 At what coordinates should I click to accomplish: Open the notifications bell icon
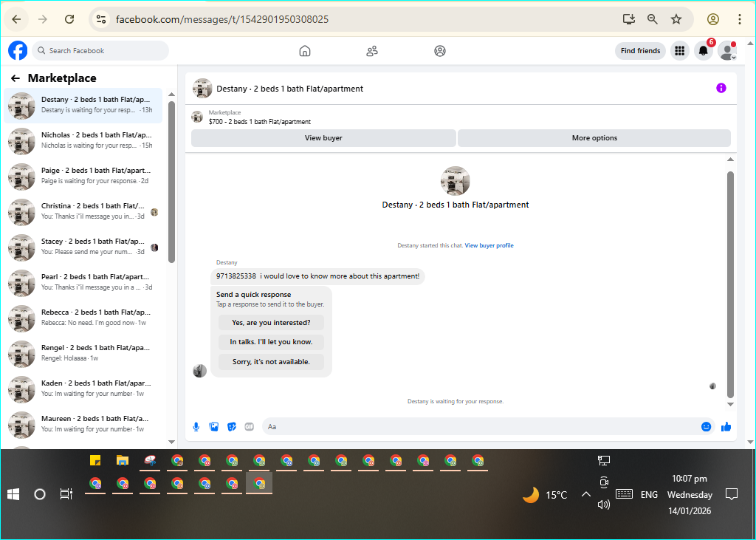(704, 51)
